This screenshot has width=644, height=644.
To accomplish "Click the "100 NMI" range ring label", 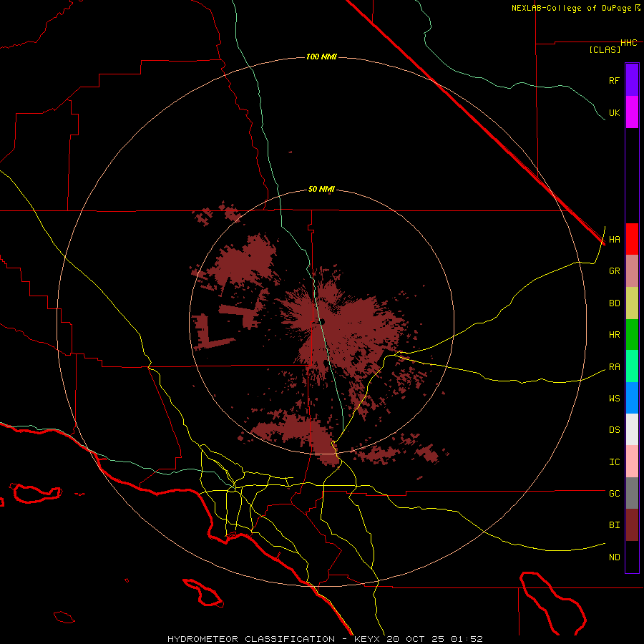I will [321, 57].
